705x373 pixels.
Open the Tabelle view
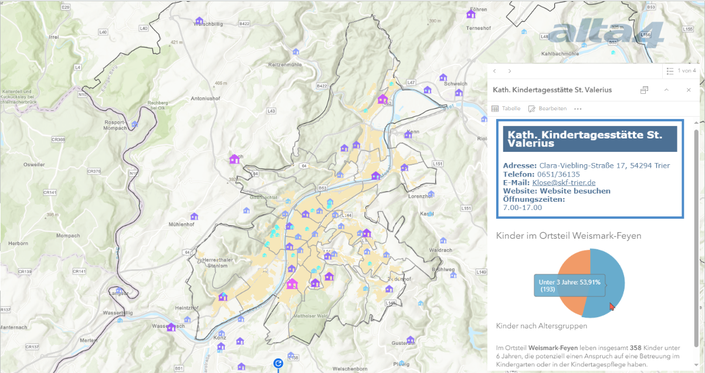506,108
